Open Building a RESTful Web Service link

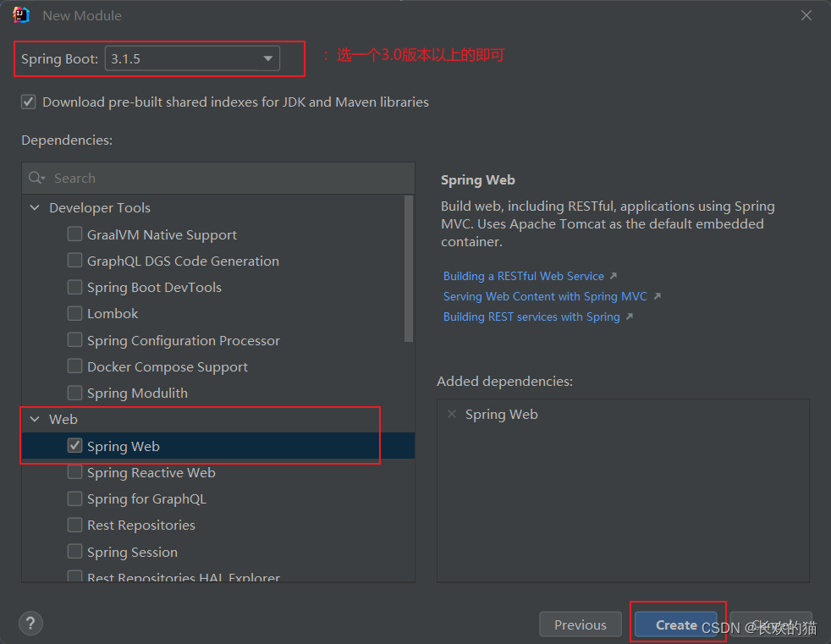(524, 276)
